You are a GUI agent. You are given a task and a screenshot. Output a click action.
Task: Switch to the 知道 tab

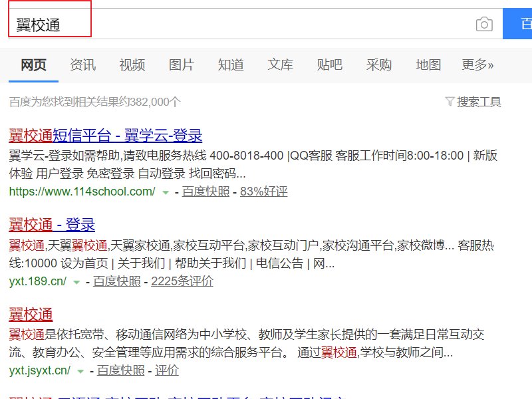click(230, 65)
